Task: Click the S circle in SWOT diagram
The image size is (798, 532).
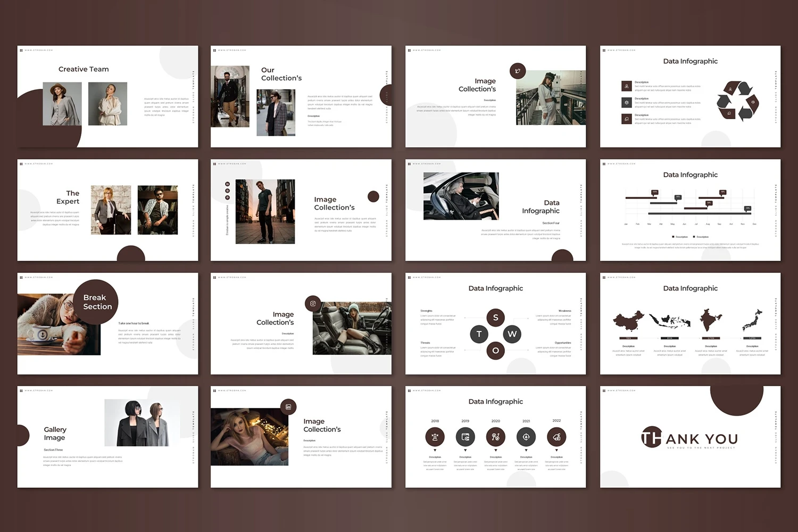Action: click(496, 318)
